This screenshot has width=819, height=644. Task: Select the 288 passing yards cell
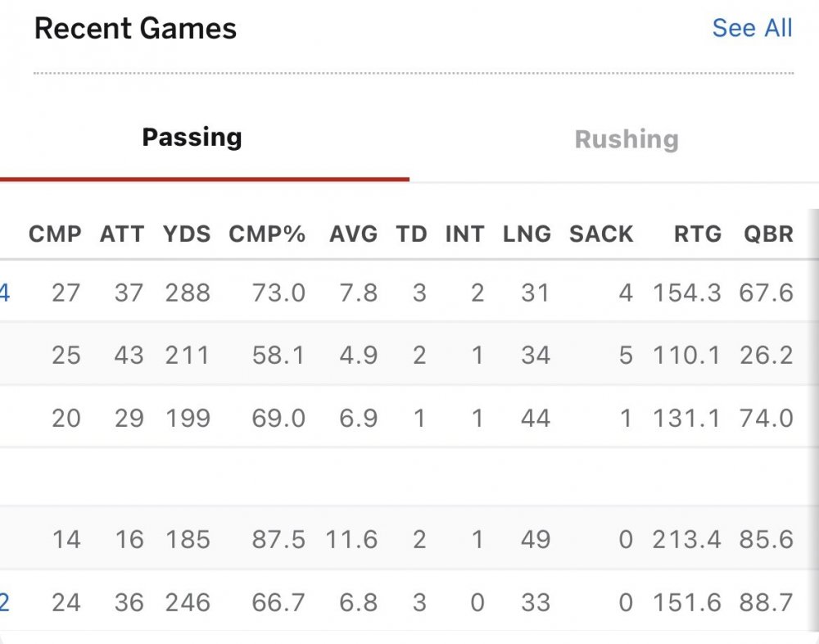point(187,293)
